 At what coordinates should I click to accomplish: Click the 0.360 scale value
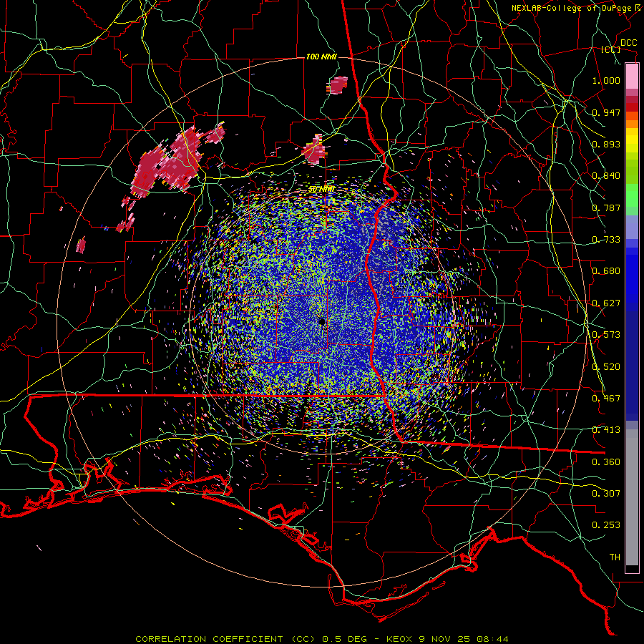pyautogui.click(x=606, y=462)
